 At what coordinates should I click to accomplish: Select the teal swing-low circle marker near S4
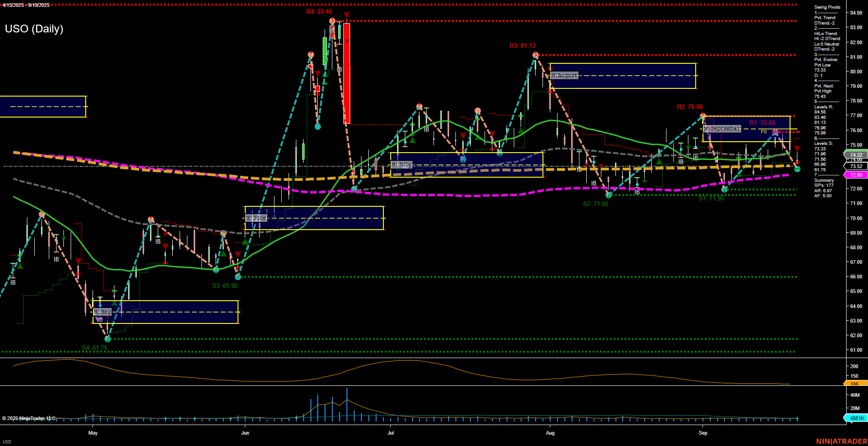tap(108, 338)
